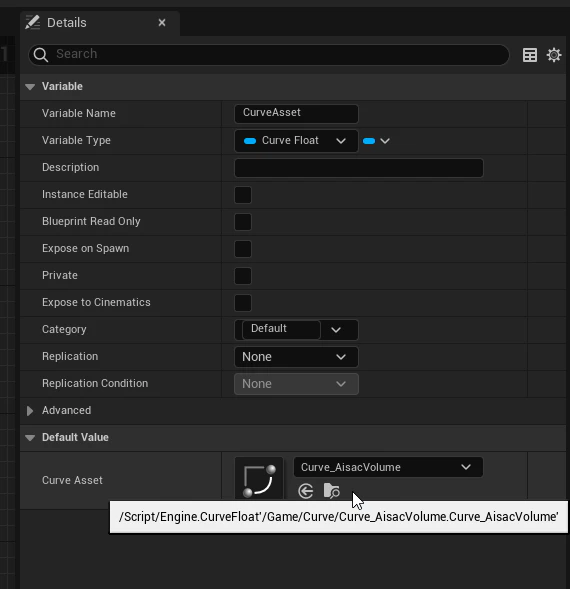The width and height of the screenshot is (570, 589).
Task: Edit the Default category text box
Action: coord(281,329)
